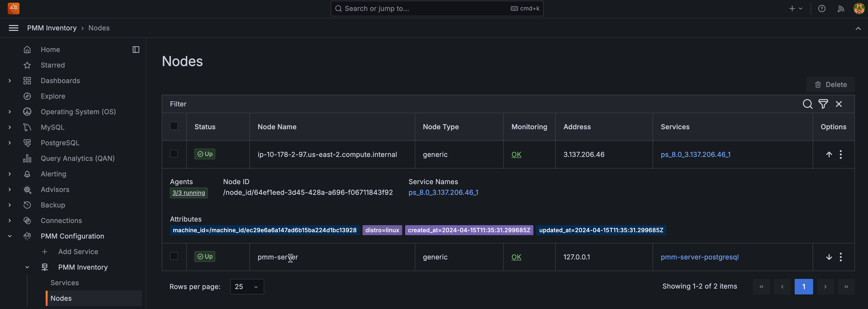Click the MySQL dolphin icon

[27, 127]
